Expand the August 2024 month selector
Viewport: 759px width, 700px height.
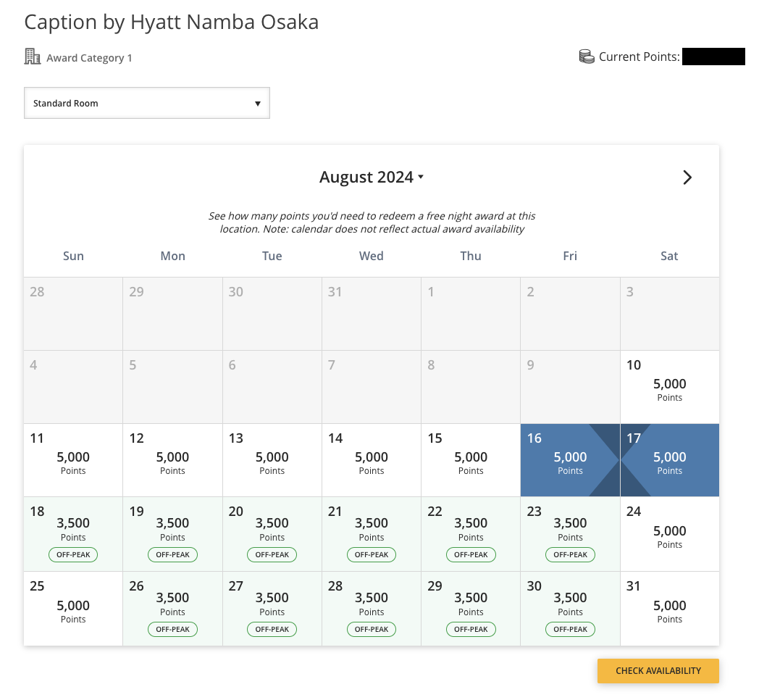[x=372, y=177]
